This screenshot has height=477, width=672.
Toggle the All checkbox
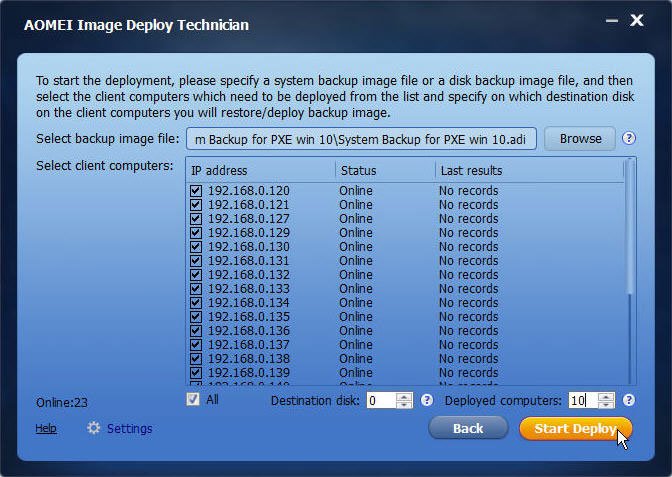(x=193, y=399)
